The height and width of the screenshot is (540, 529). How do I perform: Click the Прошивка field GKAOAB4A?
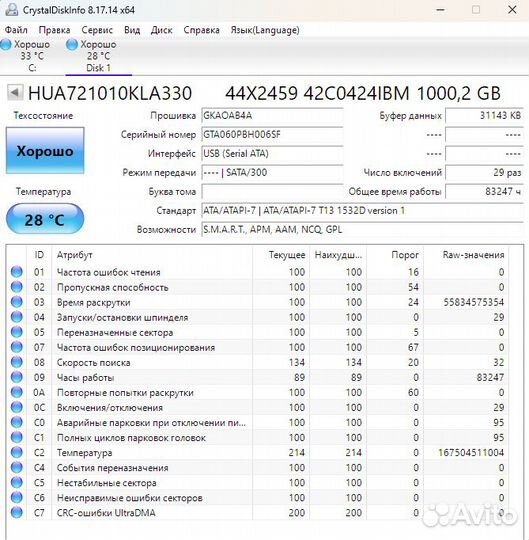(272, 115)
